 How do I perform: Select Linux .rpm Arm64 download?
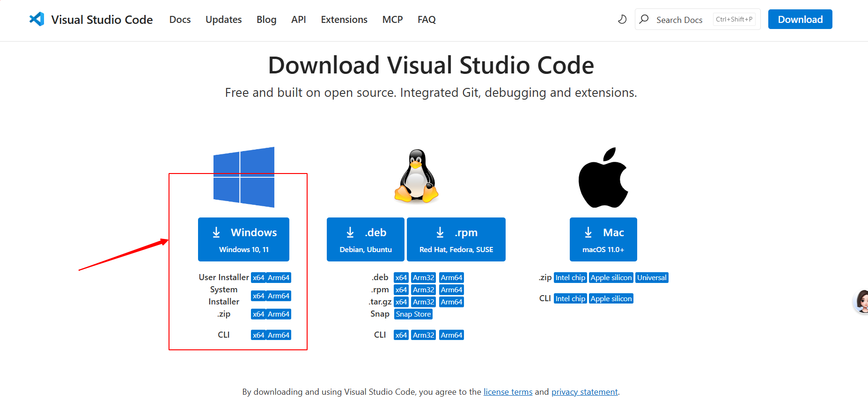pyautogui.click(x=452, y=290)
